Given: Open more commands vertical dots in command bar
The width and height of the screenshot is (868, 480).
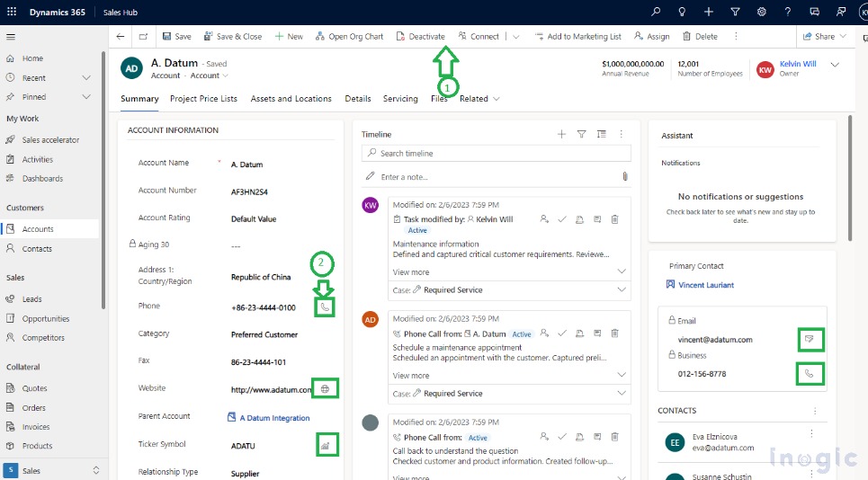Looking at the screenshot, I should click(736, 37).
